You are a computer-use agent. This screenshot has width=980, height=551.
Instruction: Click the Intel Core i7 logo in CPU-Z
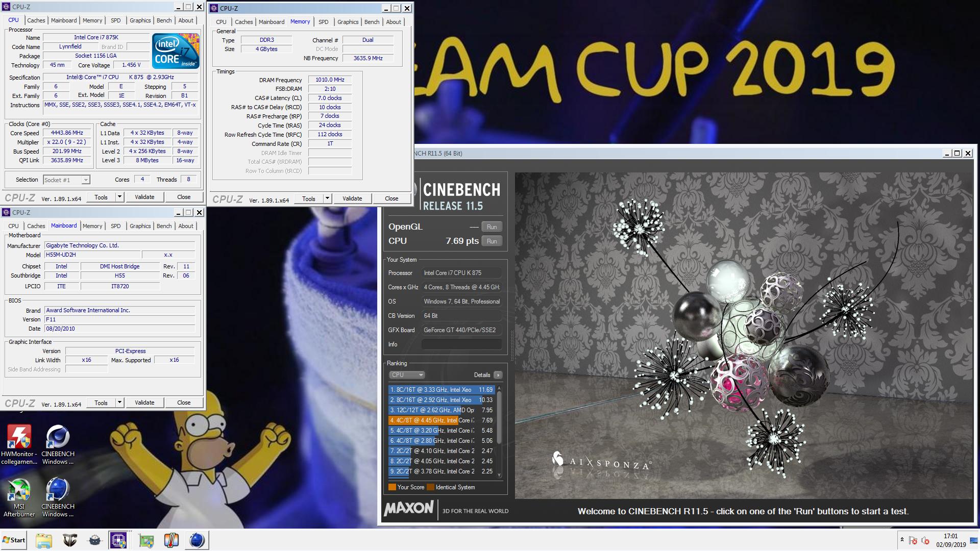point(176,51)
